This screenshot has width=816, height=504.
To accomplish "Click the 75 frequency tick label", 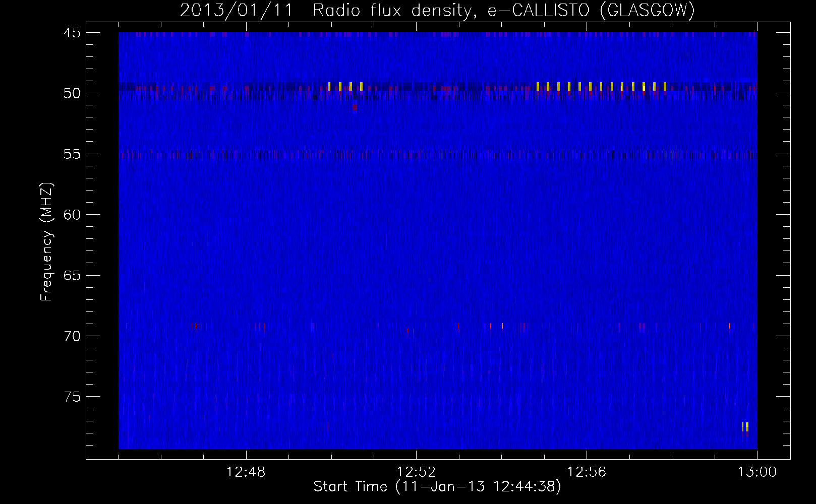I will (x=72, y=397).
